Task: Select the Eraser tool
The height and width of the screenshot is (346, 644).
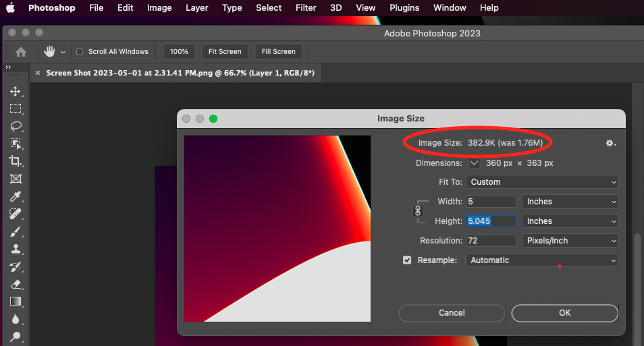Action: click(x=16, y=284)
